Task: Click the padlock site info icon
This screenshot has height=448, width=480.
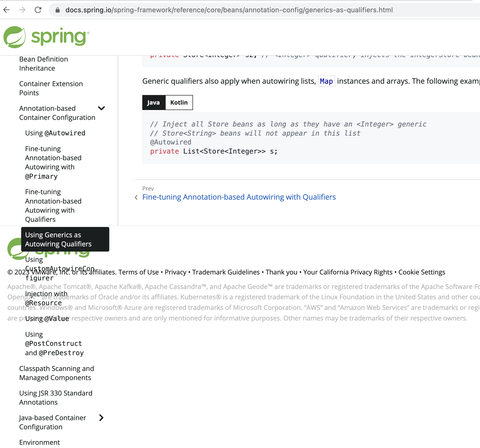Action: tap(58, 10)
